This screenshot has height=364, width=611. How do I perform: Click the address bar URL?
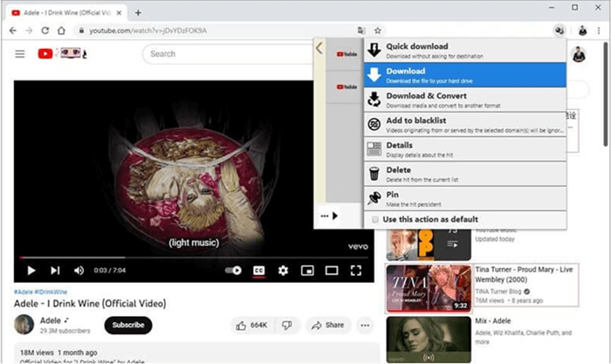148,31
